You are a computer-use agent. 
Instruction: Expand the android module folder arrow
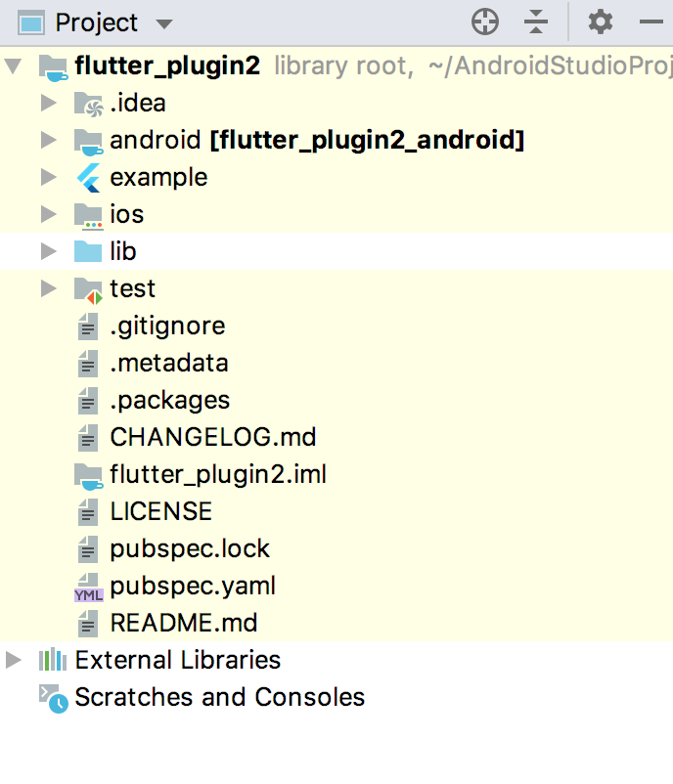[x=49, y=141]
